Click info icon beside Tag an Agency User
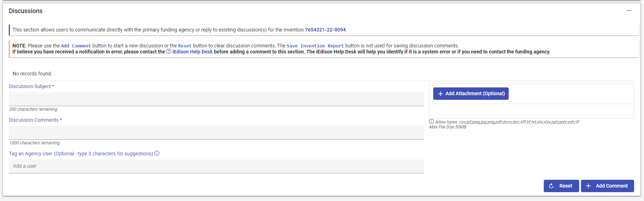The height and width of the screenshot is (201, 644). click(x=157, y=153)
